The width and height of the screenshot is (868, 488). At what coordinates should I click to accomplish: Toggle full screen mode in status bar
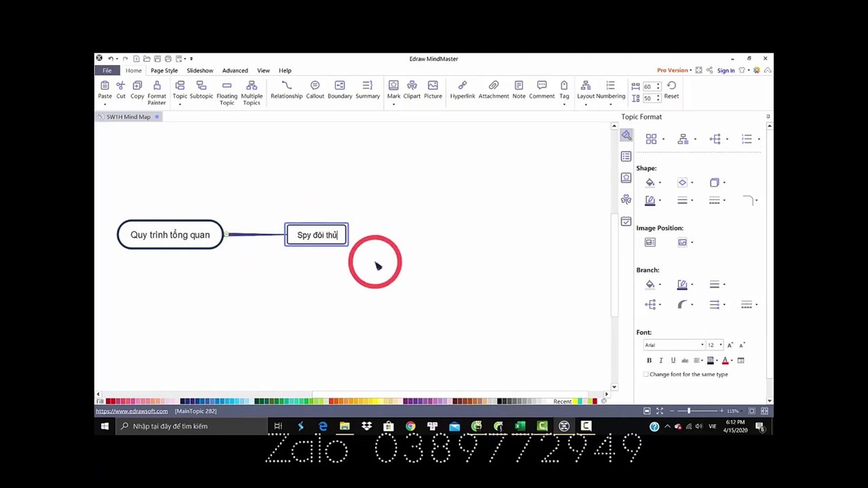point(659,411)
